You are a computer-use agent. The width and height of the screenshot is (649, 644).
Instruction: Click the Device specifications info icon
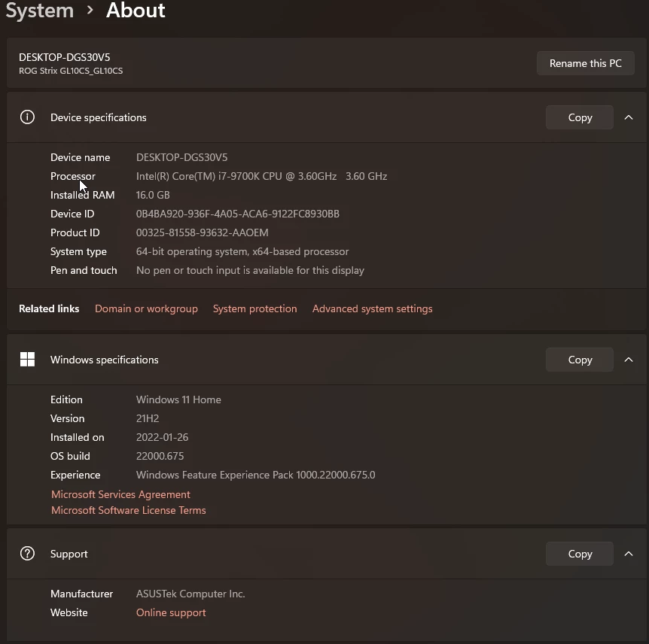27,117
